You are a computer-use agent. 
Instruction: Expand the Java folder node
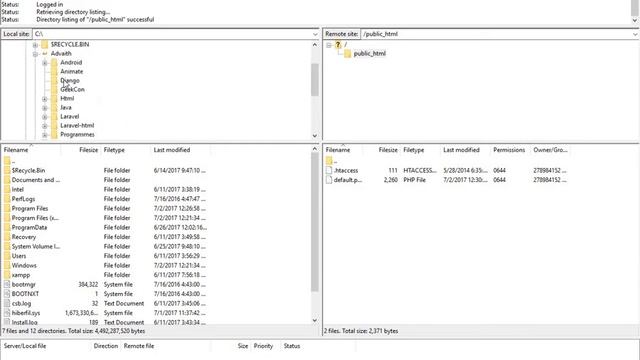45,107
